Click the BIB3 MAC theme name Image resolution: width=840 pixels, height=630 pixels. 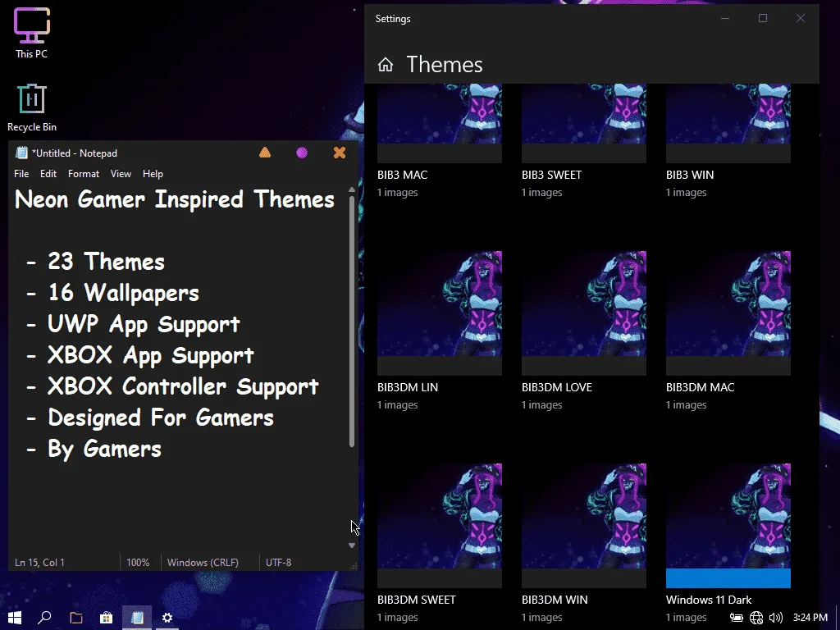pos(402,175)
